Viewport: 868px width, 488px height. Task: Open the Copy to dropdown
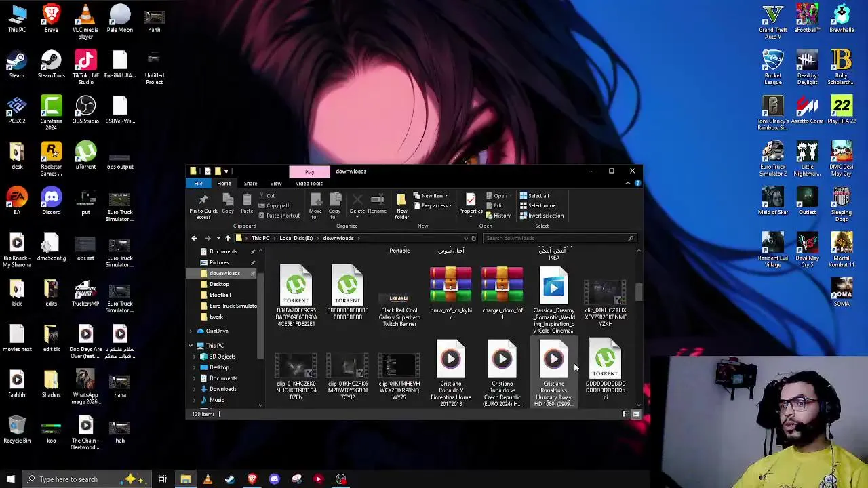[334, 205]
